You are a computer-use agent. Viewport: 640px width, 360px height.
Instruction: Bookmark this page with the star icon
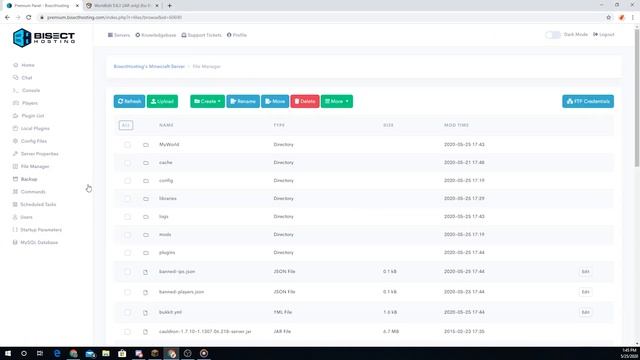coord(609,18)
